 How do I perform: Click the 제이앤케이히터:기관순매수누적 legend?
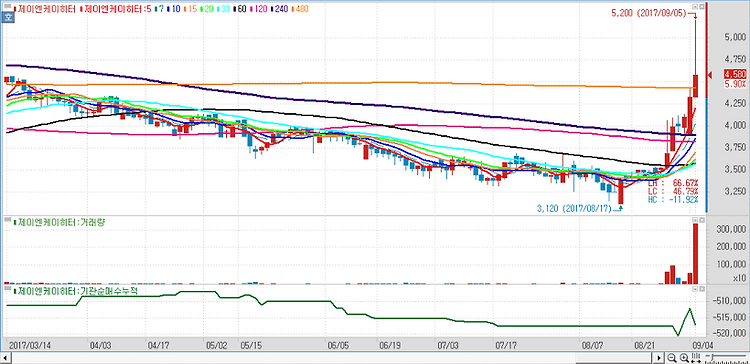77,290
